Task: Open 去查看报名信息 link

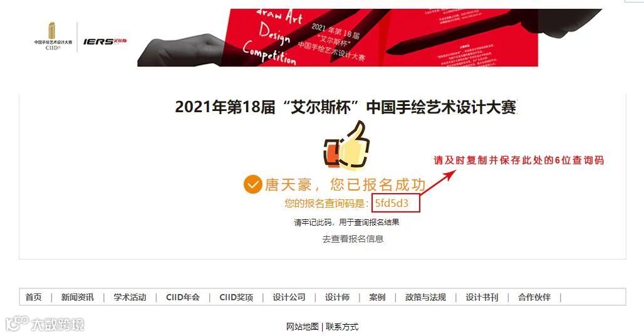Action: coord(353,239)
